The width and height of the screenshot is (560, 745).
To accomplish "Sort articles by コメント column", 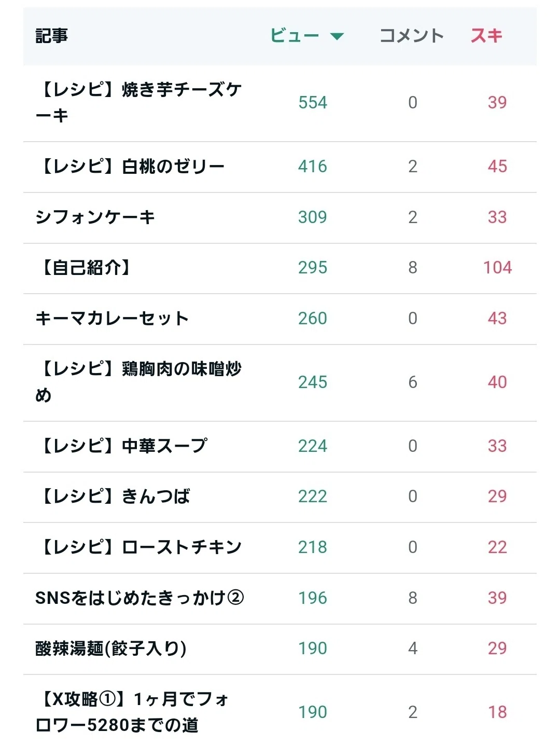I will [x=412, y=36].
